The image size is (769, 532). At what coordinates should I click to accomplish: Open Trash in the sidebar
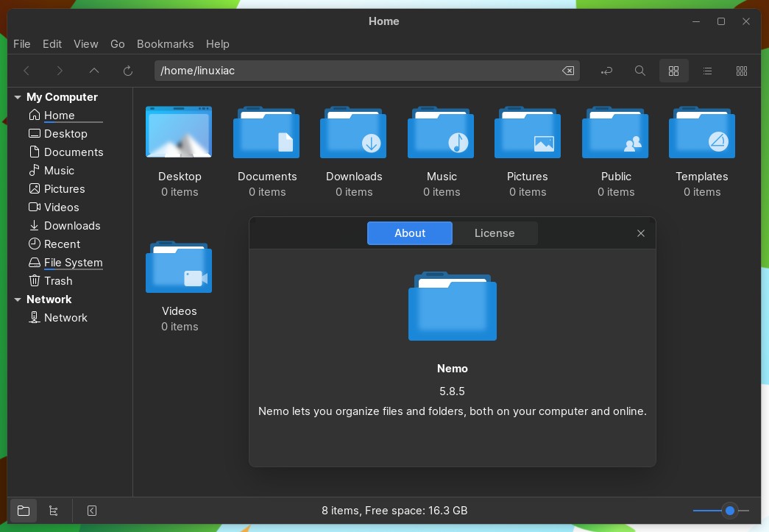pos(58,281)
